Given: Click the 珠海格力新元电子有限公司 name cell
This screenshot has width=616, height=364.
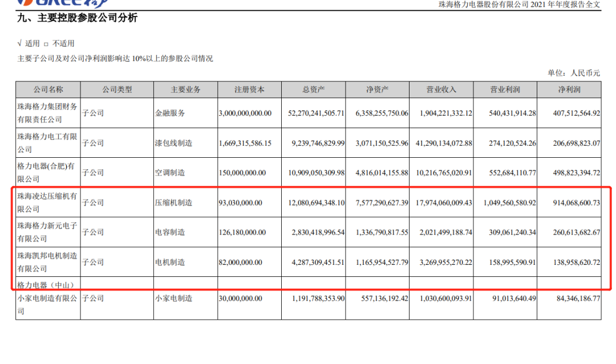Looking at the screenshot, I should [x=47, y=232].
